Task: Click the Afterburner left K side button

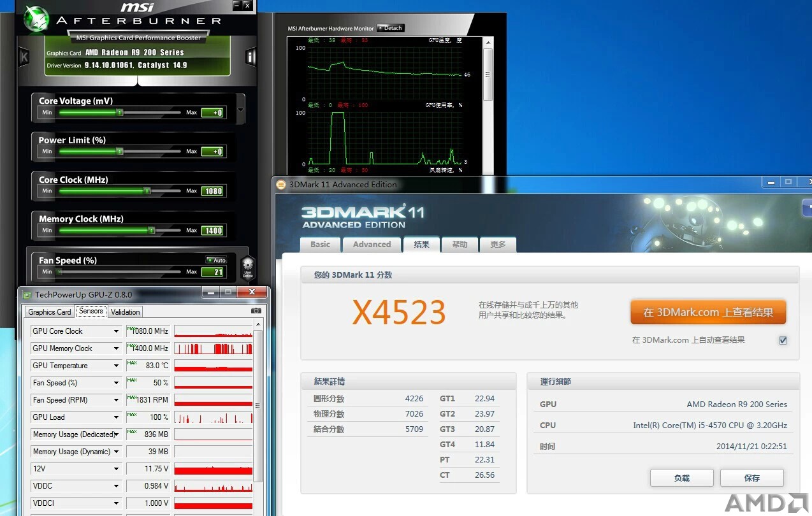Action: [24, 57]
